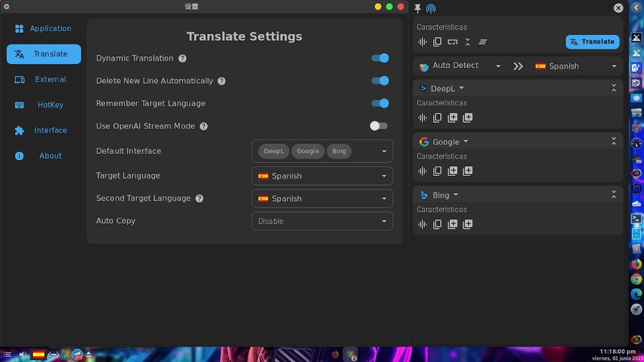Viewport: 644px width, 362px height.
Task: Play audio for the source text
Action: (422, 42)
